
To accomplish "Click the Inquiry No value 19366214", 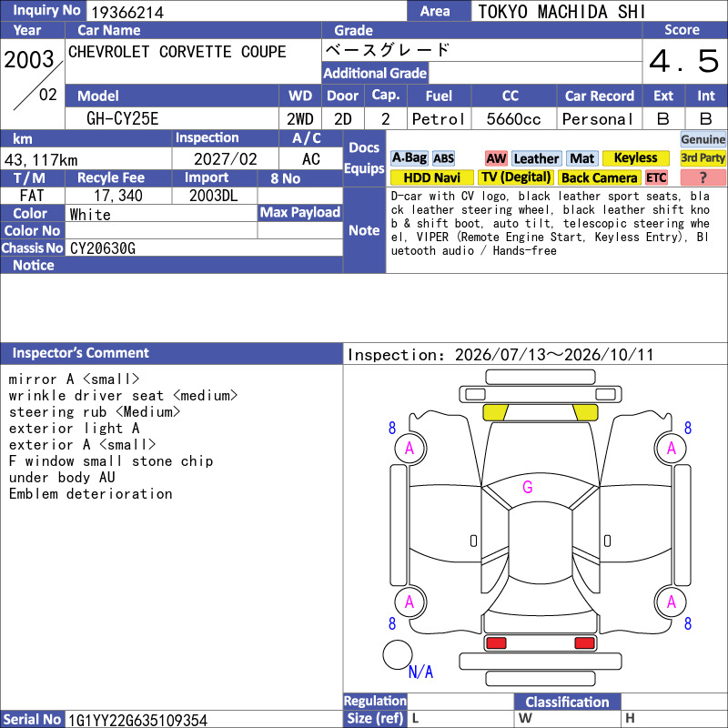I will [x=127, y=12].
